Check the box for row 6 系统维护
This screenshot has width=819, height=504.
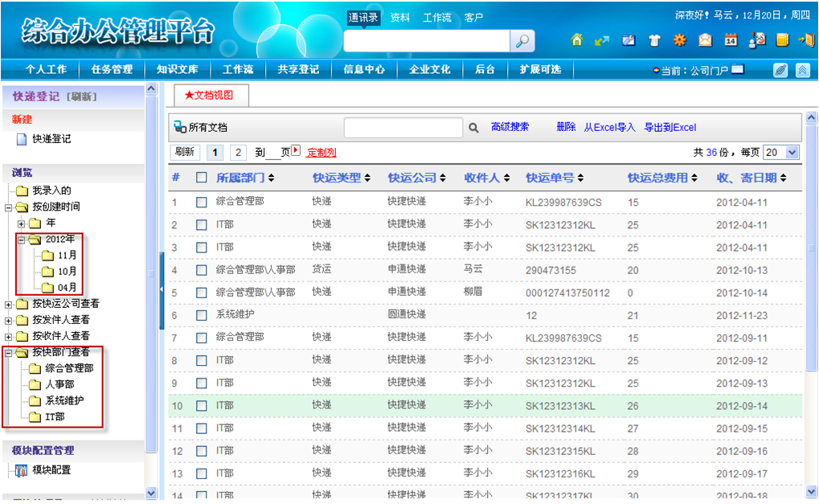pos(201,315)
